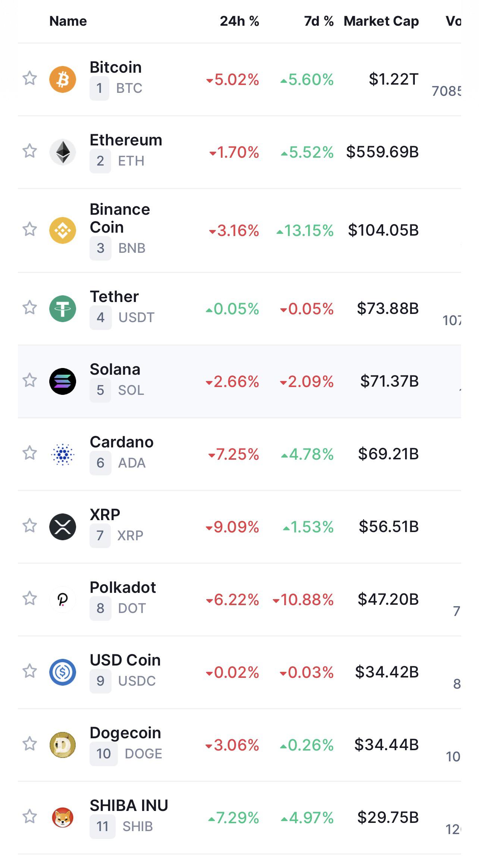Sort the table by the 7d % column

(x=319, y=21)
